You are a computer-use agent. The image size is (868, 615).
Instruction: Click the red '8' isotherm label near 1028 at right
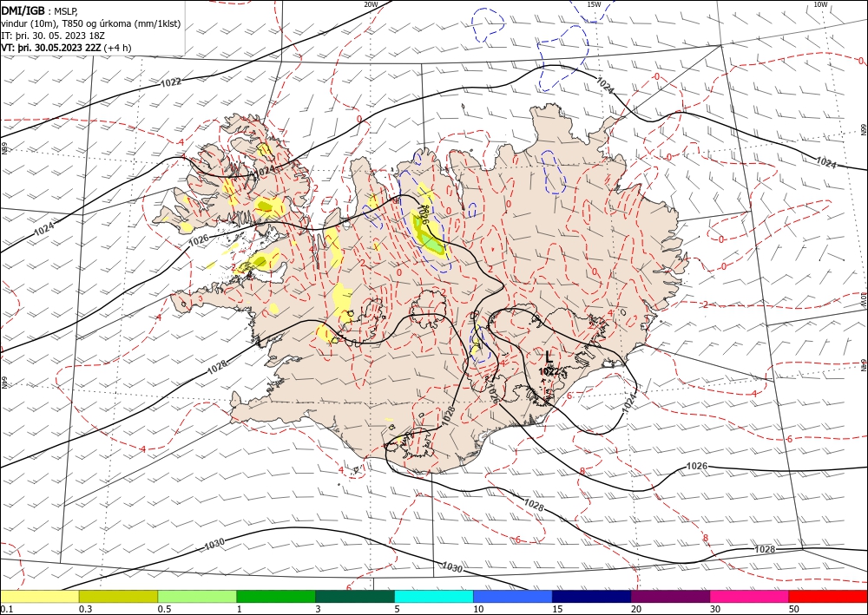(x=705, y=538)
